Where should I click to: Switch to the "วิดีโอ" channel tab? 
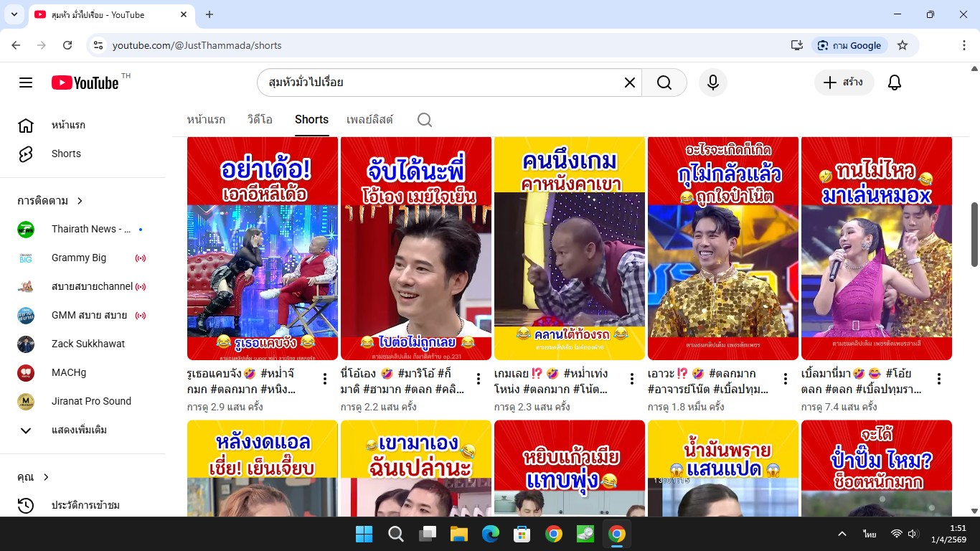260,120
